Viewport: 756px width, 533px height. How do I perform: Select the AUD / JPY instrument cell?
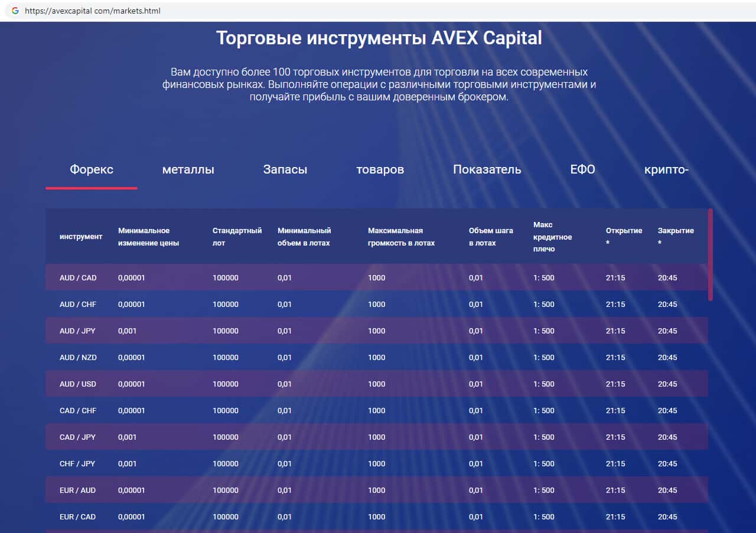(77, 331)
